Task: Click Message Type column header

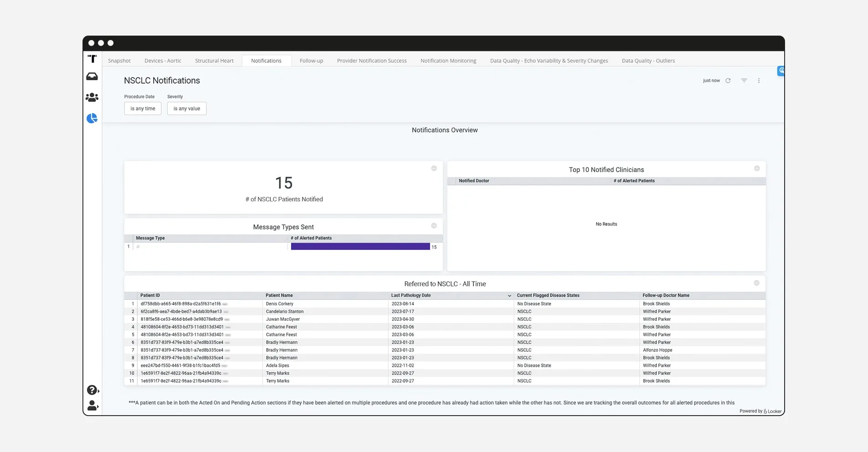Action: [150, 238]
